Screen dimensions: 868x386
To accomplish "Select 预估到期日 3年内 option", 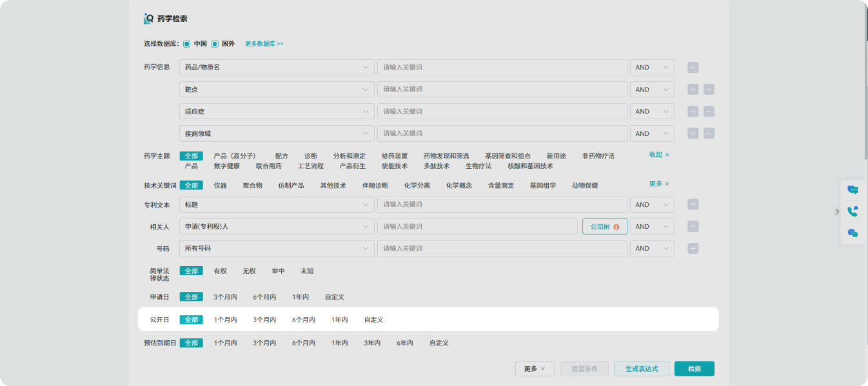I will [372, 343].
